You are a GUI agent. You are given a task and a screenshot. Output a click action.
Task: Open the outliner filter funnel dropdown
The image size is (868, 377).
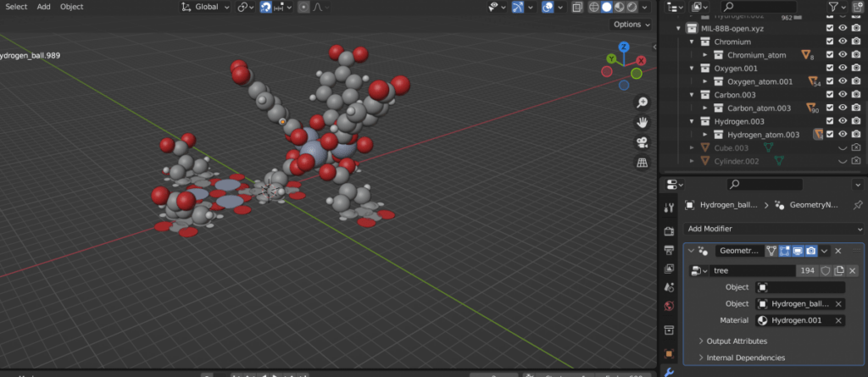click(x=837, y=7)
